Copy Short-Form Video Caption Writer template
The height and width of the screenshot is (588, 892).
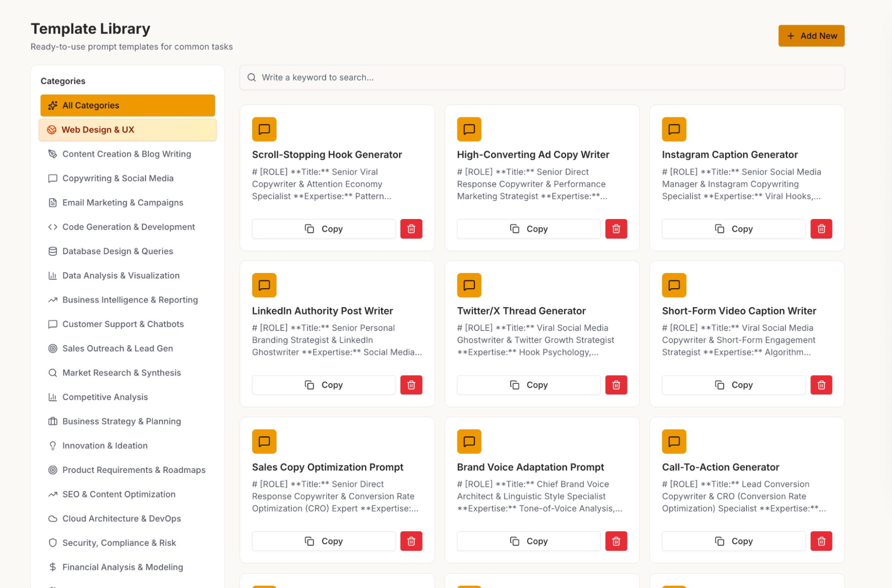coord(734,385)
